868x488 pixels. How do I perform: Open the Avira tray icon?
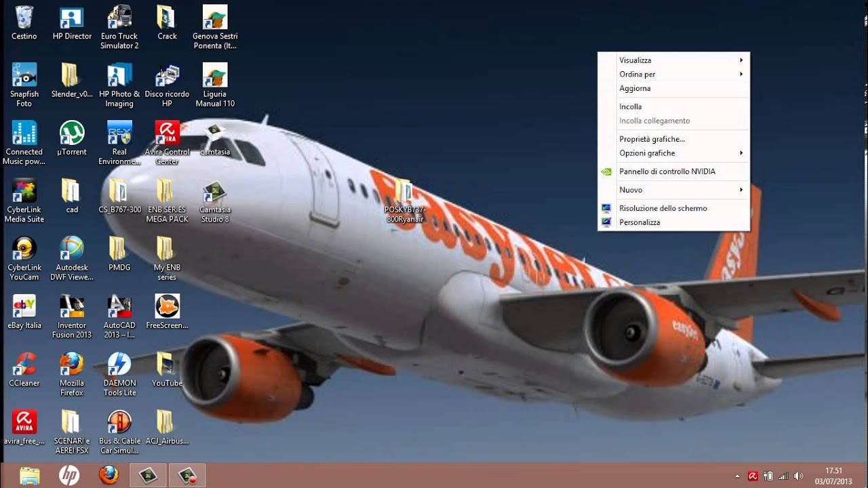coord(753,476)
